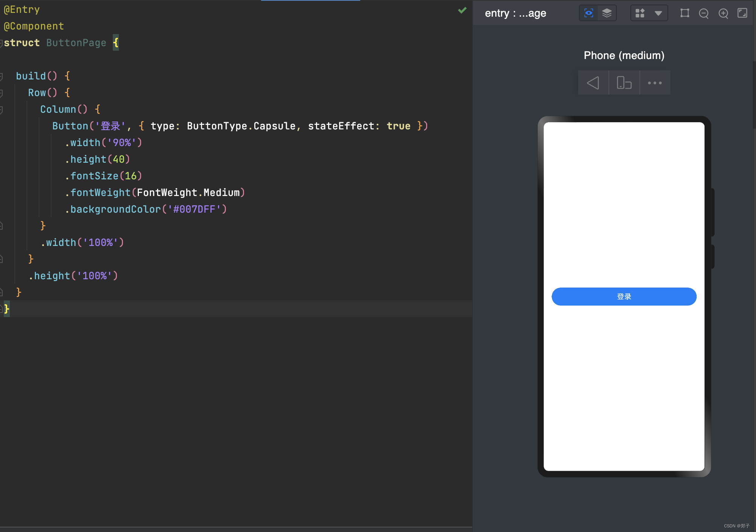
Task: Toggle the layers view icon in previewer
Action: click(x=607, y=13)
